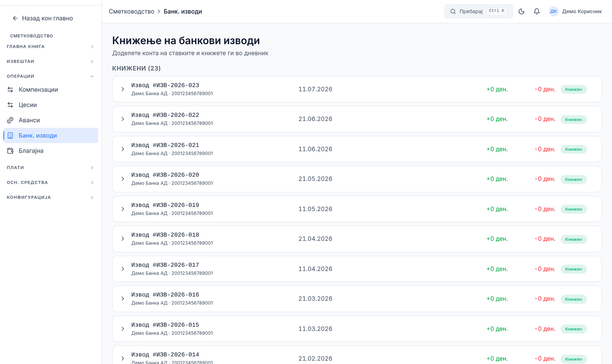
Task: Click Книжен badge for ИЗВ-2026-018
Action: [573, 239]
